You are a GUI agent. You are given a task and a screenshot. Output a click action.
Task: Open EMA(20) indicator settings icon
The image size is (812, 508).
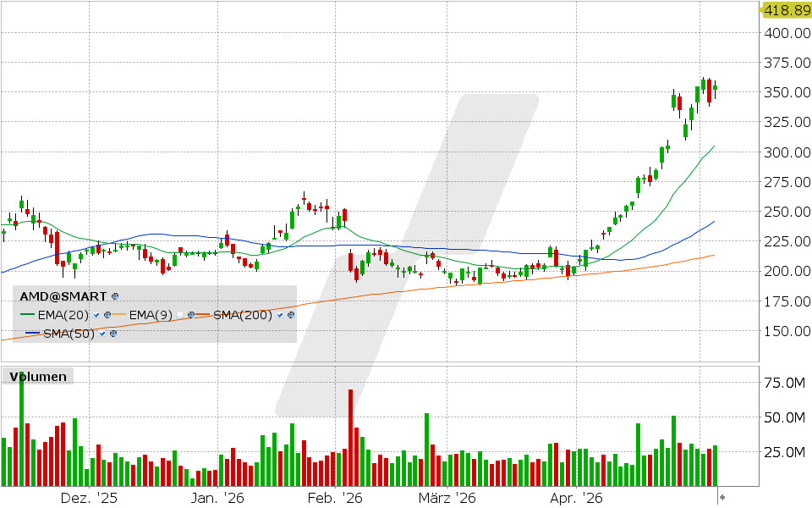107,315
